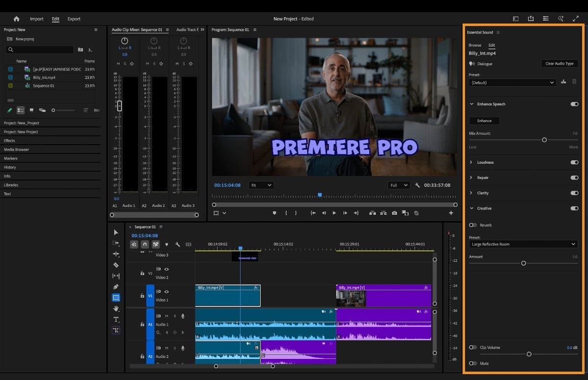Click the Mark In icon in Program monitor
This screenshot has height=380, width=588.
coord(286,212)
